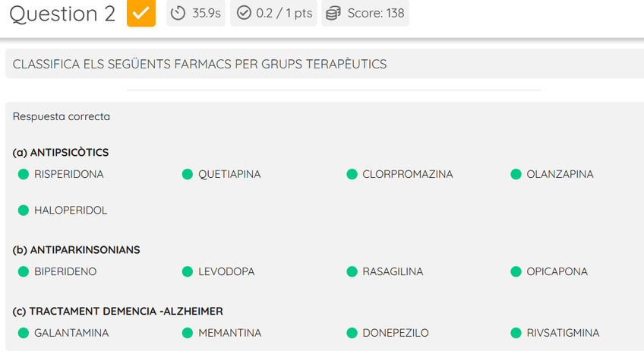
Task: Select the green dot next to LEVODOPA
Action: pos(188,272)
